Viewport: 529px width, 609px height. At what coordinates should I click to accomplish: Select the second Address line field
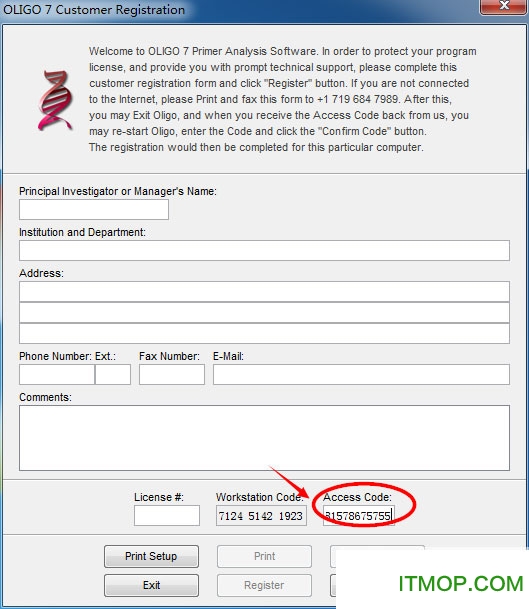264,313
